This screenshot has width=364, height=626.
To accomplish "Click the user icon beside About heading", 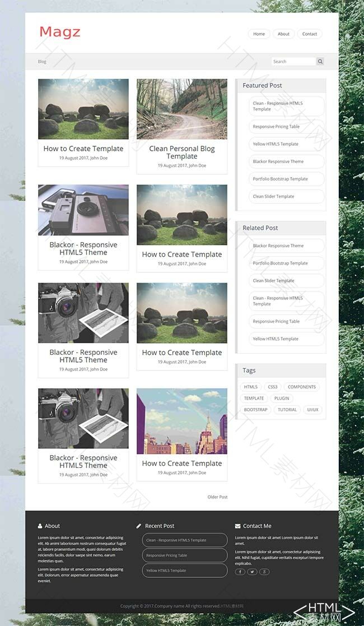I will [40, 526].
